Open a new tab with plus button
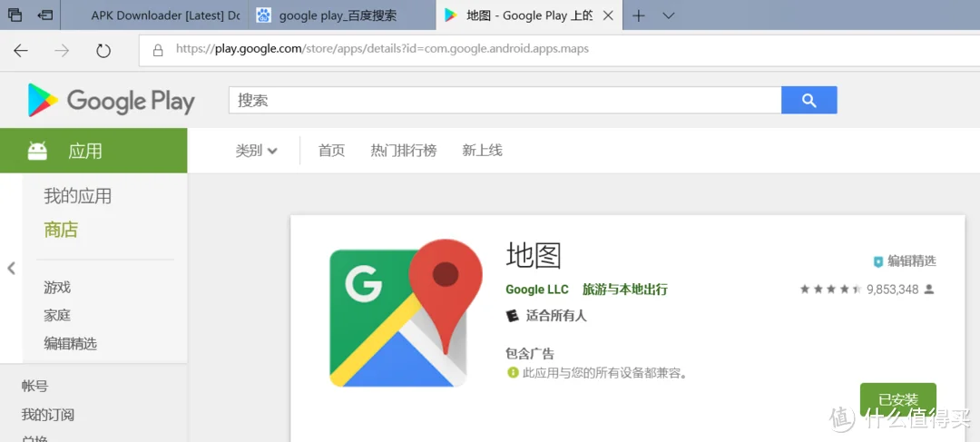This screenshot has height=442, width=980. coord(638,15)
